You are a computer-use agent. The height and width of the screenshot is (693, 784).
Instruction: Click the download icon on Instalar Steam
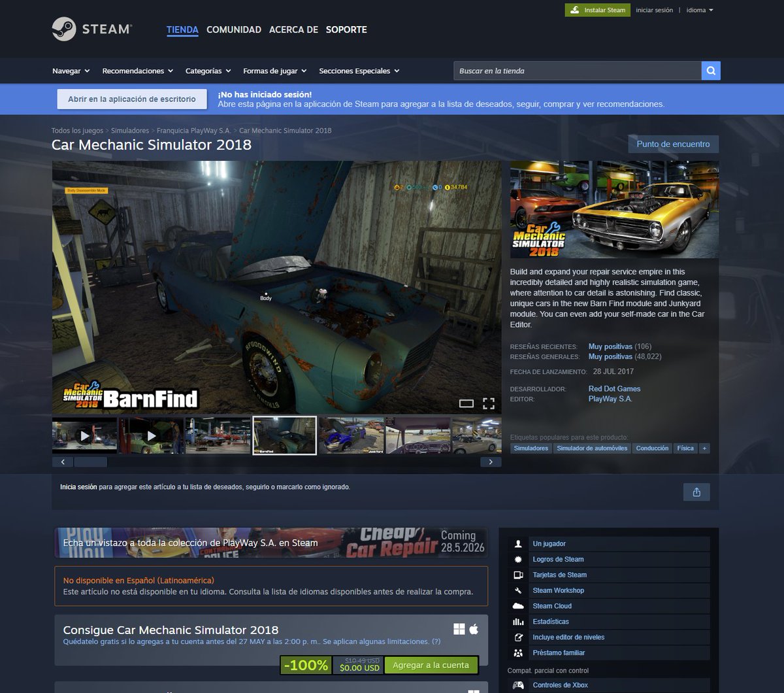[x=574, y=10]
